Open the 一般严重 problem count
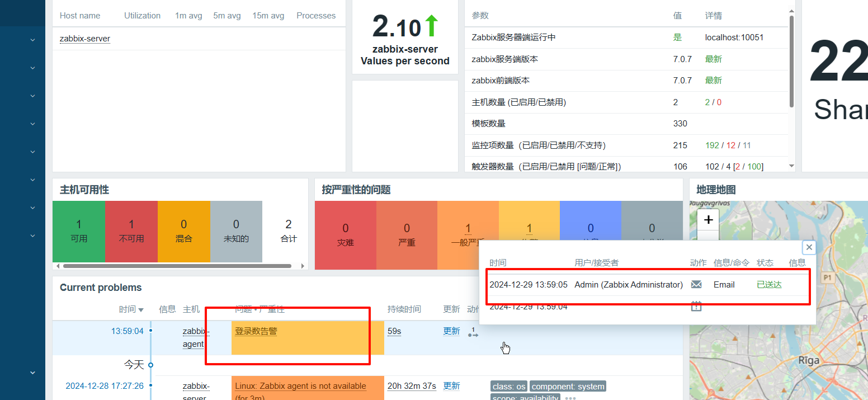 (468, 228)
